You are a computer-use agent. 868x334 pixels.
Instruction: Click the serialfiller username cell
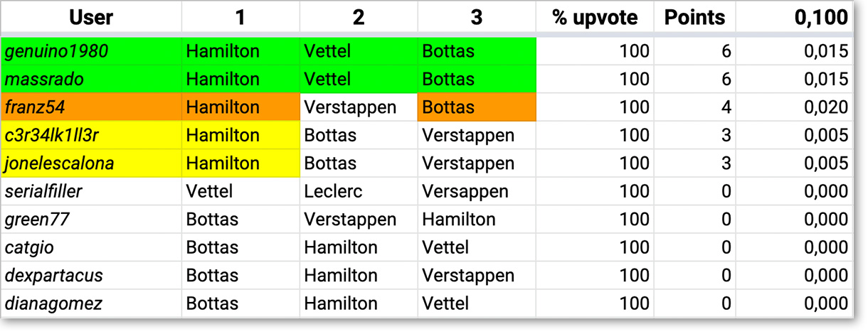(x=91, y=191)
